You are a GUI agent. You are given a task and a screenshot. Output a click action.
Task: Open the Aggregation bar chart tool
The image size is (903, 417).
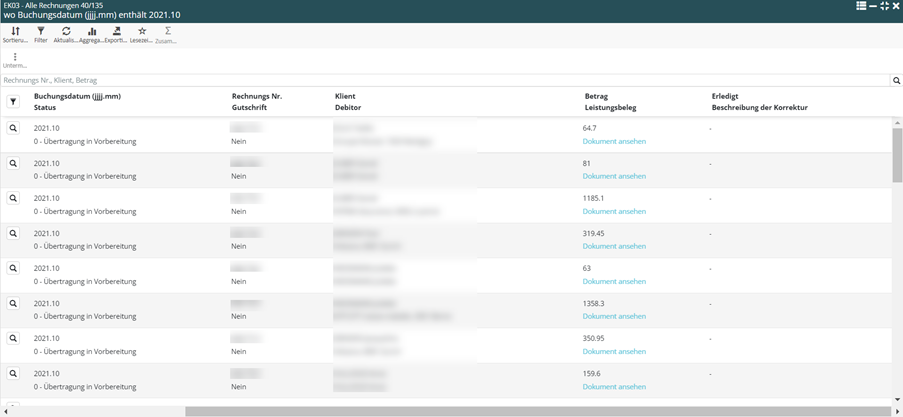(92, 34)
